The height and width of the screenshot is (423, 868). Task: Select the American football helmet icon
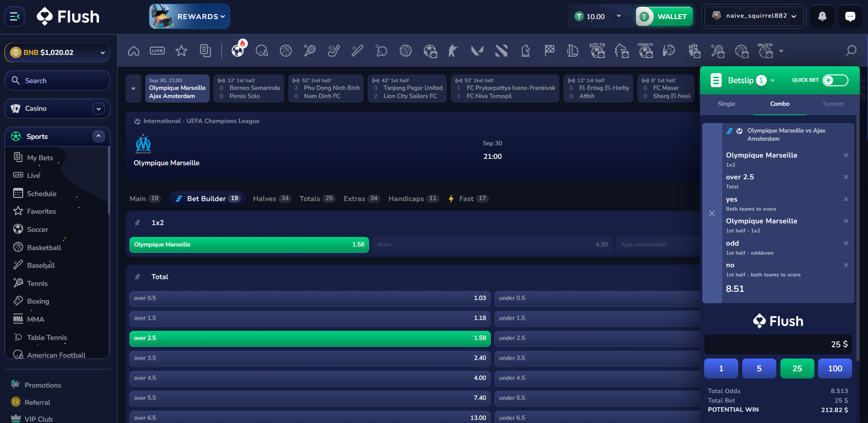(262, 51)
